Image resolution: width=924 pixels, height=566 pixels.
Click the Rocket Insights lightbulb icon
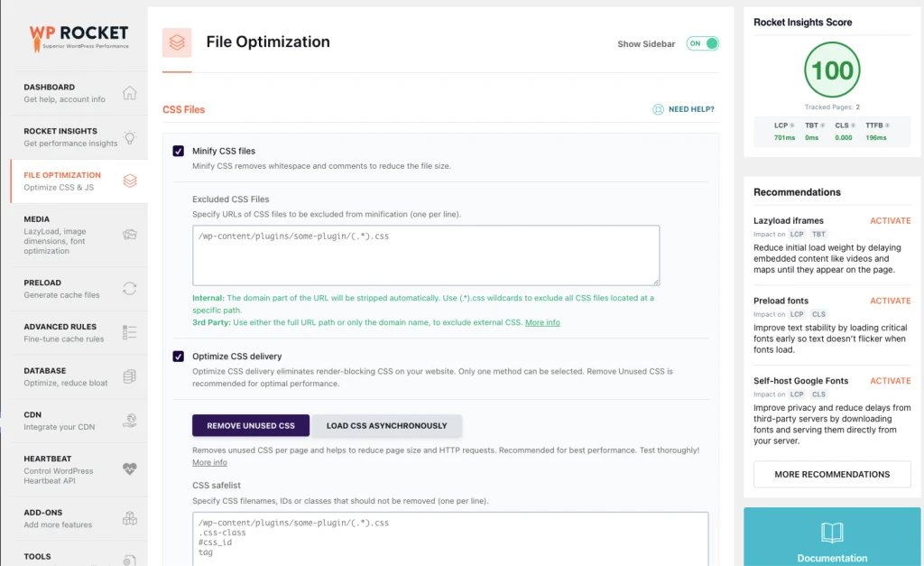point(130,137)
